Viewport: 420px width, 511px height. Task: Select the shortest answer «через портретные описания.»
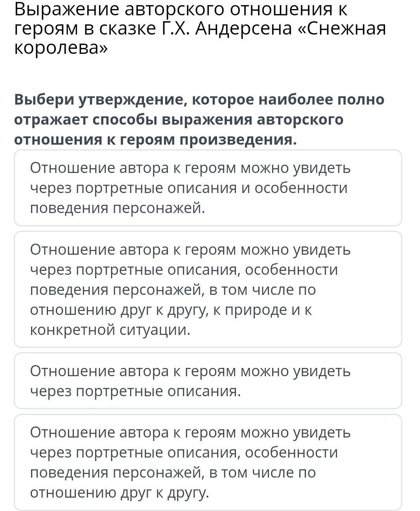tap(208, 380)
